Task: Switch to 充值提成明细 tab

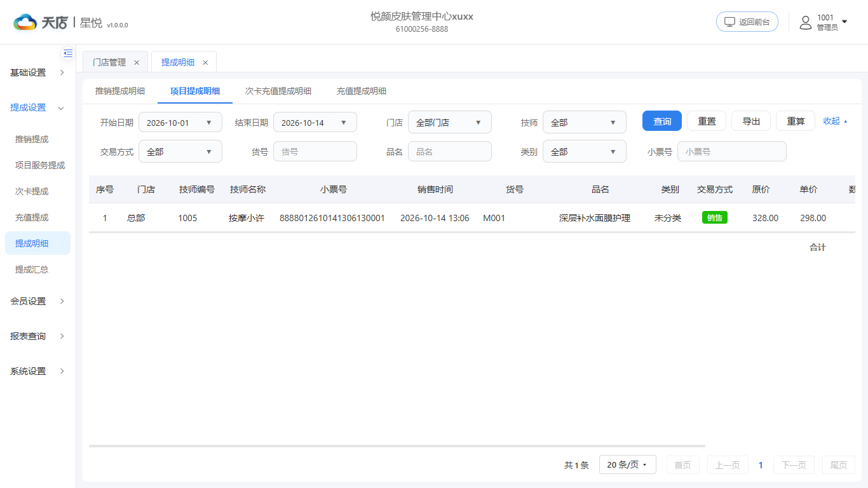Action: point(362,91)
